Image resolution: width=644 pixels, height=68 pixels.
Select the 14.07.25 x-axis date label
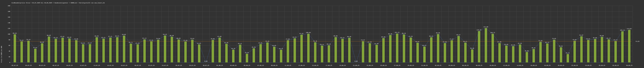pyautogui.click(x=97, y=65)
